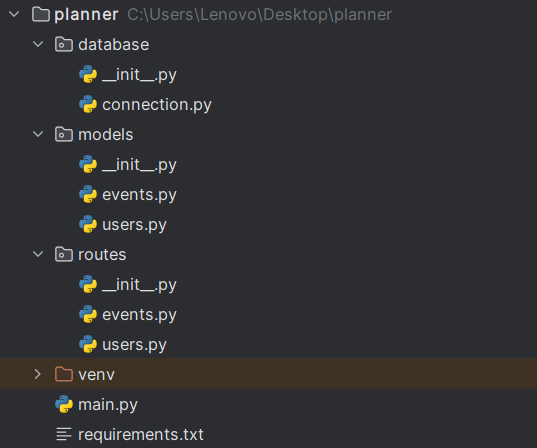Collapse the routes folder chevron

(x=38, y=254)
